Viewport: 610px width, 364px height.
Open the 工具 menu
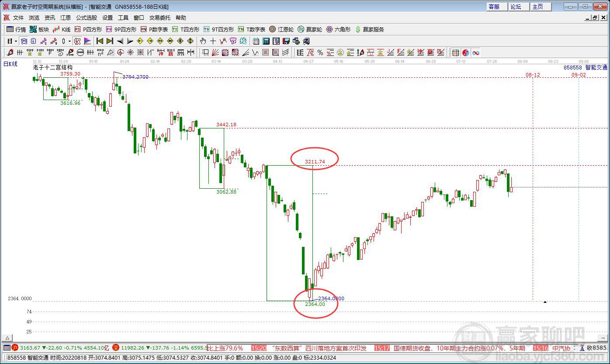click(x=123, y=17)
